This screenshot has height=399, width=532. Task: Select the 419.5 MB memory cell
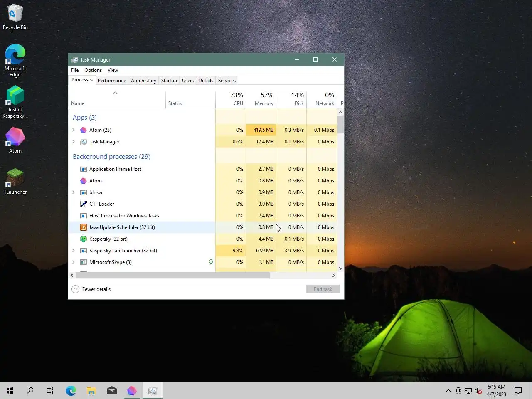(x=261, y=130)
